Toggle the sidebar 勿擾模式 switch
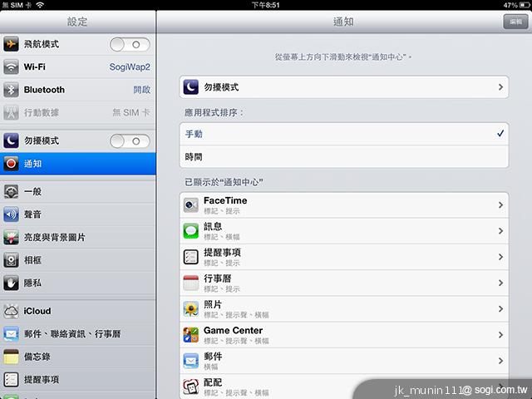Viewport: 532px width, 399px height. (130, 141)
